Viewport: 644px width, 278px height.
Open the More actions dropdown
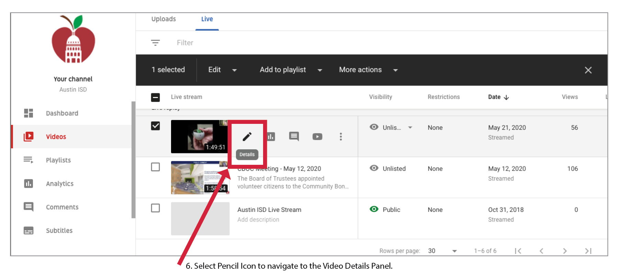click(368, 70)
